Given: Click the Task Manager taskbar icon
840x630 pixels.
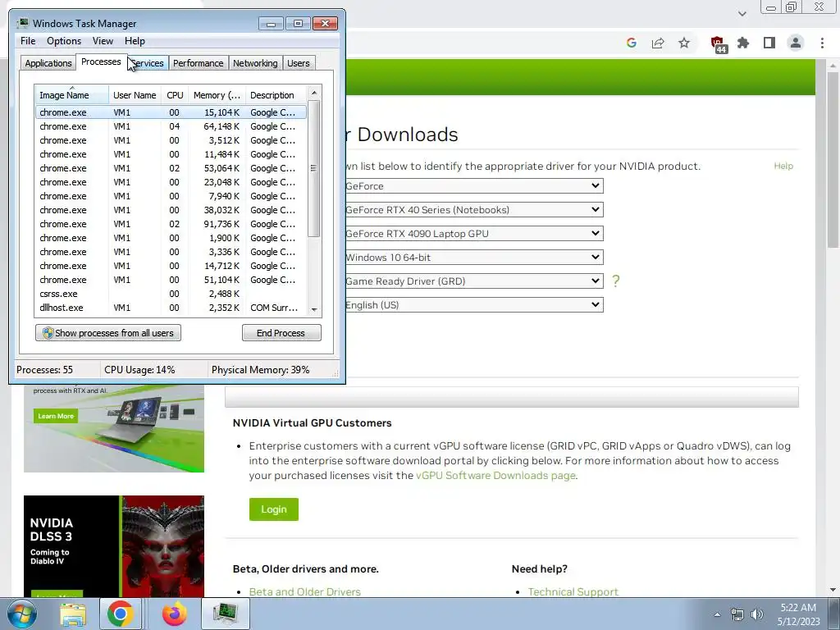Looking at the screenshot, I should (226, 614).
